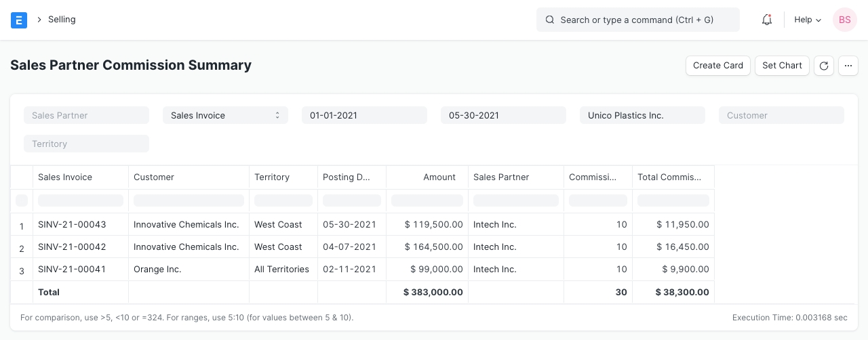The image size is (868, 340).
Task: Navigate to Selling breadcrumb
Action: [62, 20]
